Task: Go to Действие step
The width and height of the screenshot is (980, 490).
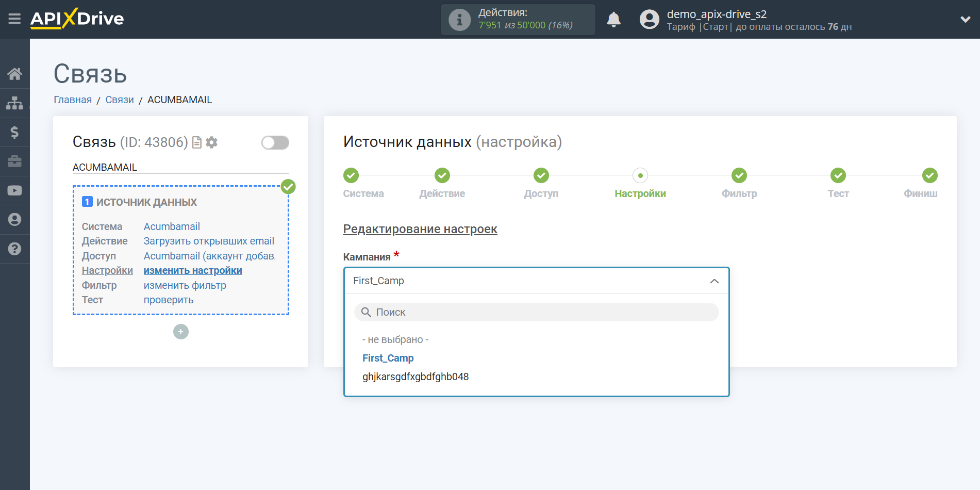Action: point(442,175)
